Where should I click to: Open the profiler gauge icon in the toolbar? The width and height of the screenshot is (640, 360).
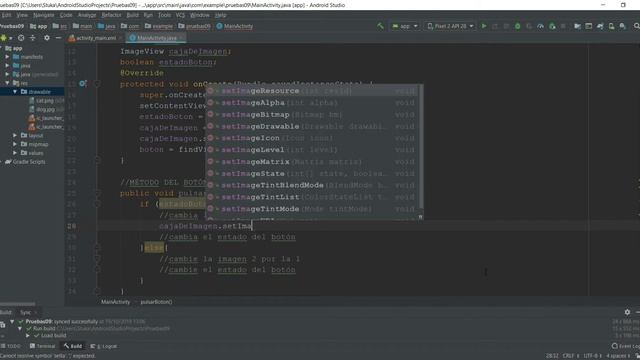[x=540, y=26]
